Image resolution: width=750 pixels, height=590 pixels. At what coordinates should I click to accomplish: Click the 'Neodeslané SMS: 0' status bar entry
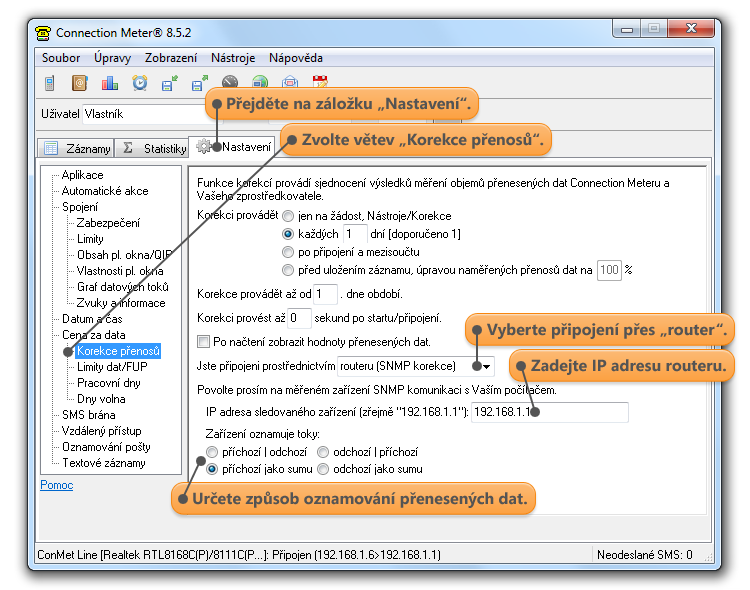pyautogui.click(x=644, y=555)
